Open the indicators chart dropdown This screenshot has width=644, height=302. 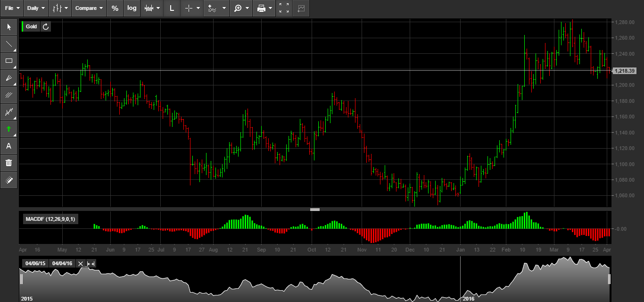pyautogui.click(x=152, y=8)
